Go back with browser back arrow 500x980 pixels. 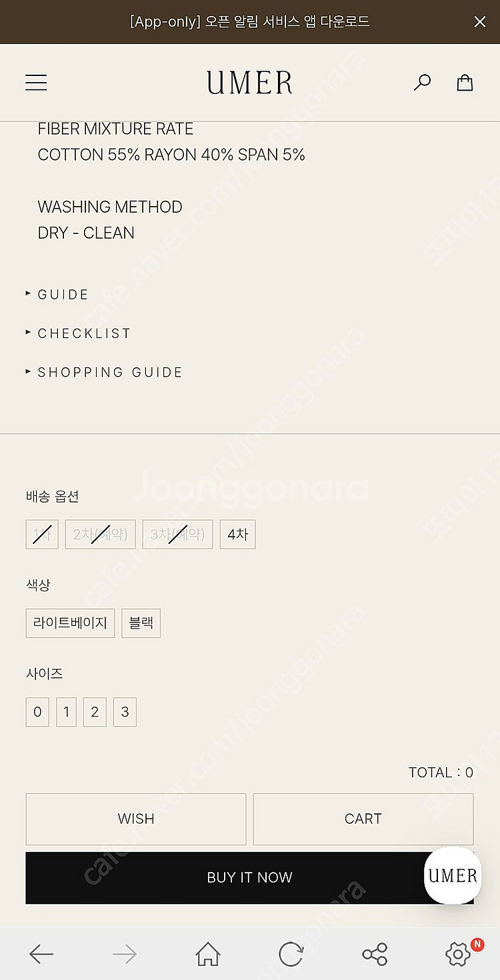tap(41, 955)
